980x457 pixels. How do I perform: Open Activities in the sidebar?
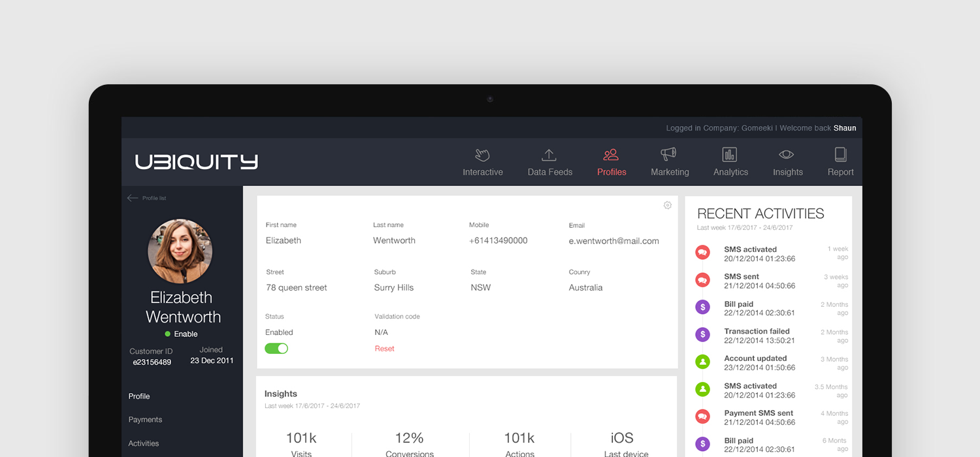(x=144, y=443)
